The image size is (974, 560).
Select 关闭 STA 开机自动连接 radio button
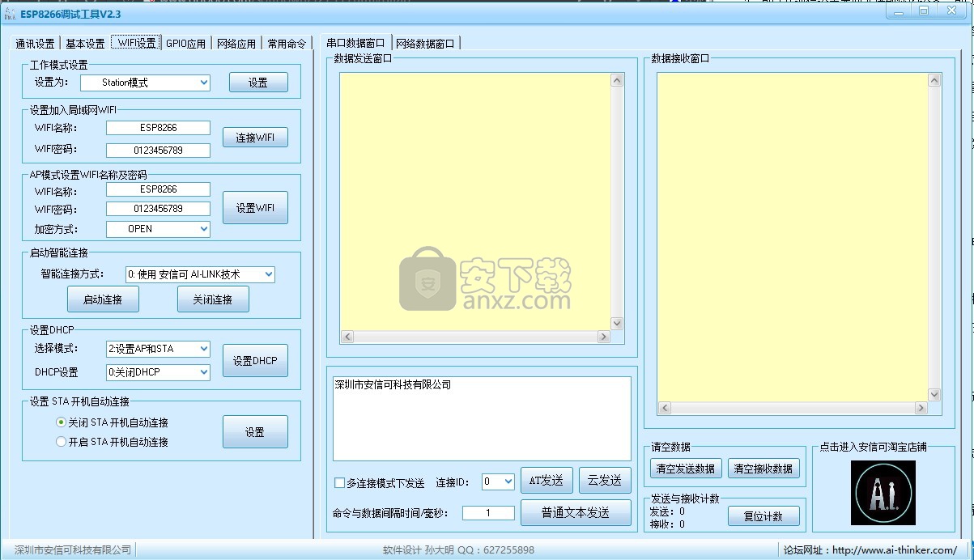pos(61,422)
